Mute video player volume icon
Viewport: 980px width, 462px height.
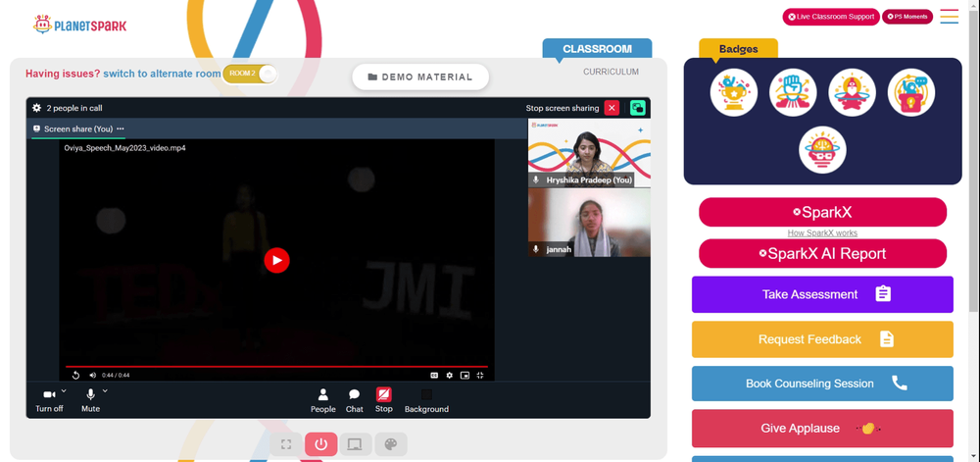coord(92,375)
